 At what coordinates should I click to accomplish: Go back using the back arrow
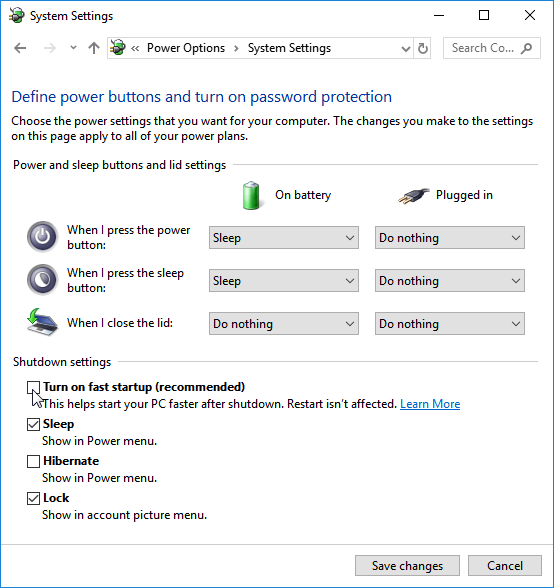(x=20, y=48)
